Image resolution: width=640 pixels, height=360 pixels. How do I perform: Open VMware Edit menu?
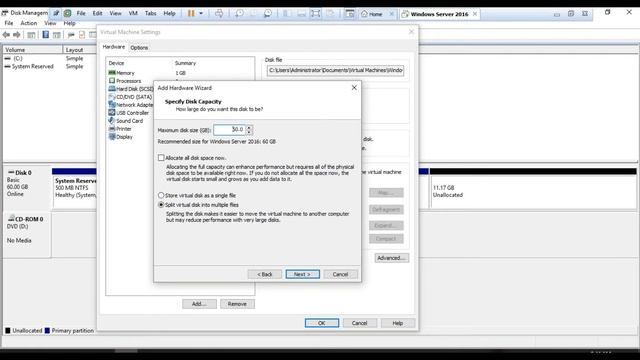(97, 13)
